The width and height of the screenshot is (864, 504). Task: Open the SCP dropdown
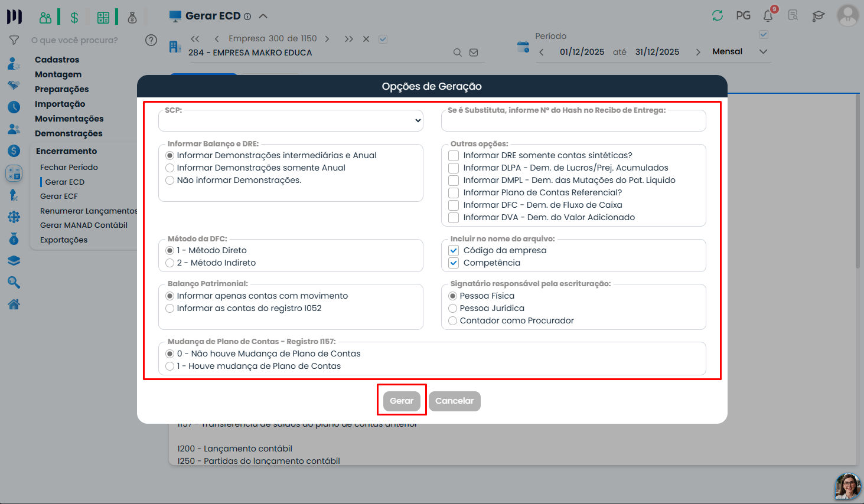[291, 120]
